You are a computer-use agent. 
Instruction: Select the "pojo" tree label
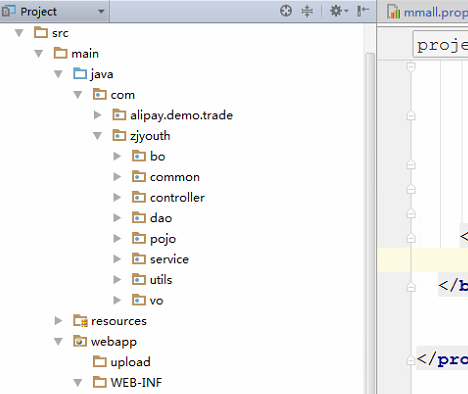pos(163,239)
